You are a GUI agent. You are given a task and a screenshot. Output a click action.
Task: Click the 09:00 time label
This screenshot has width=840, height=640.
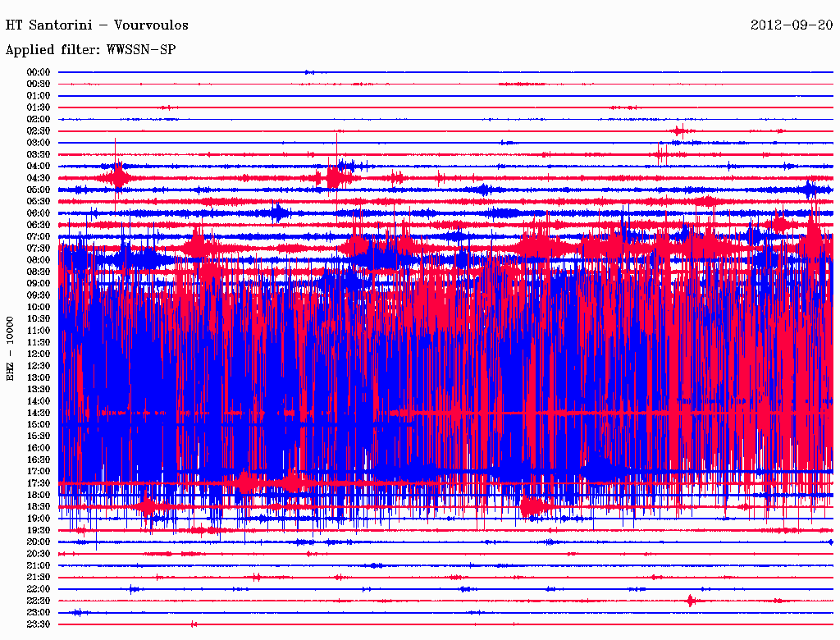[39, 284]
